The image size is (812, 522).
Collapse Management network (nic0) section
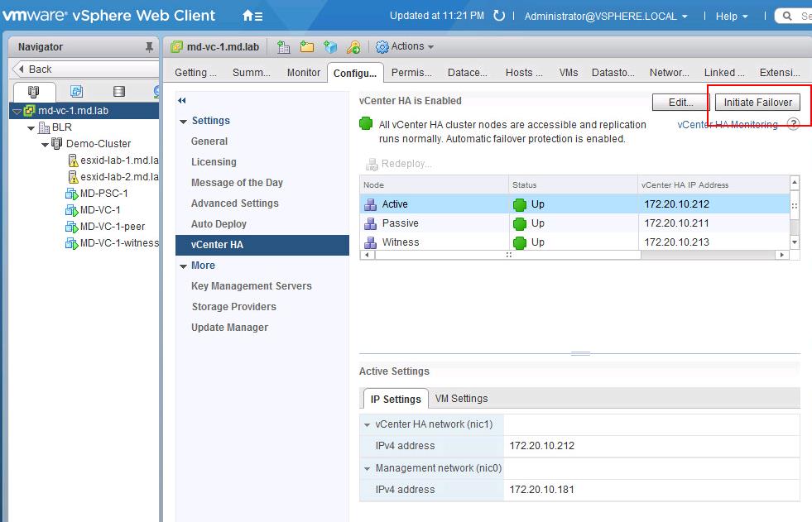[x=368, y=469]
